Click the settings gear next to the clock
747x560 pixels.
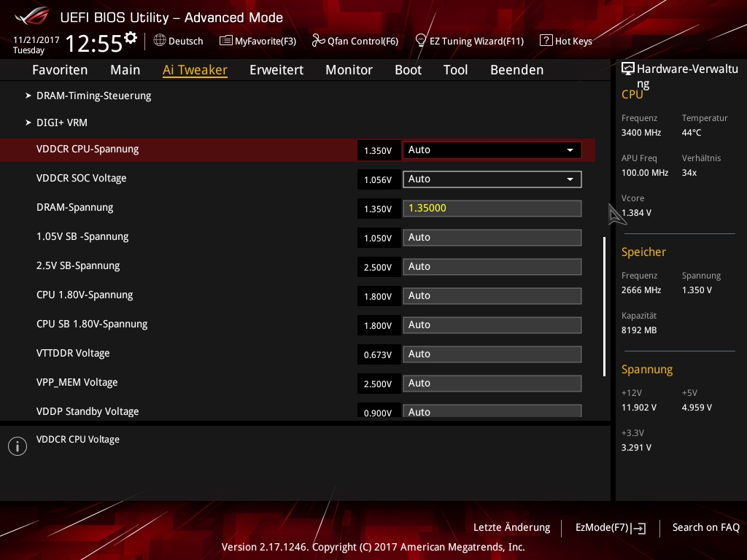pos(131,38)
